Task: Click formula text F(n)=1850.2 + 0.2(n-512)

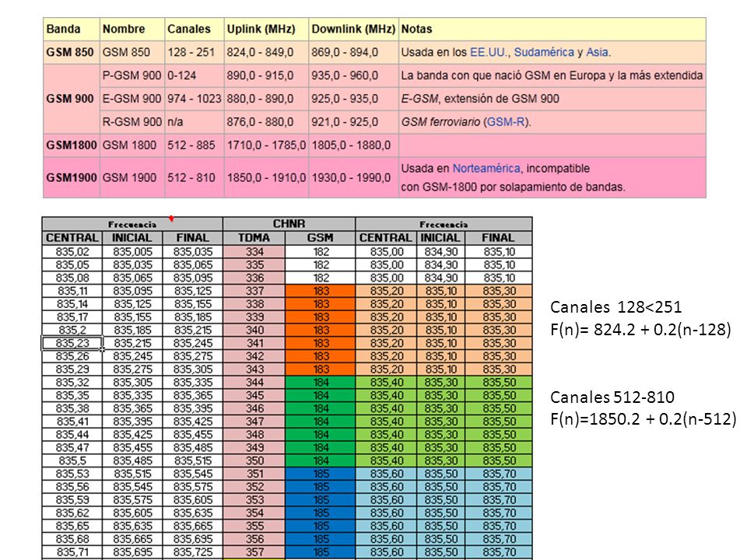Action: pos(644,419)
